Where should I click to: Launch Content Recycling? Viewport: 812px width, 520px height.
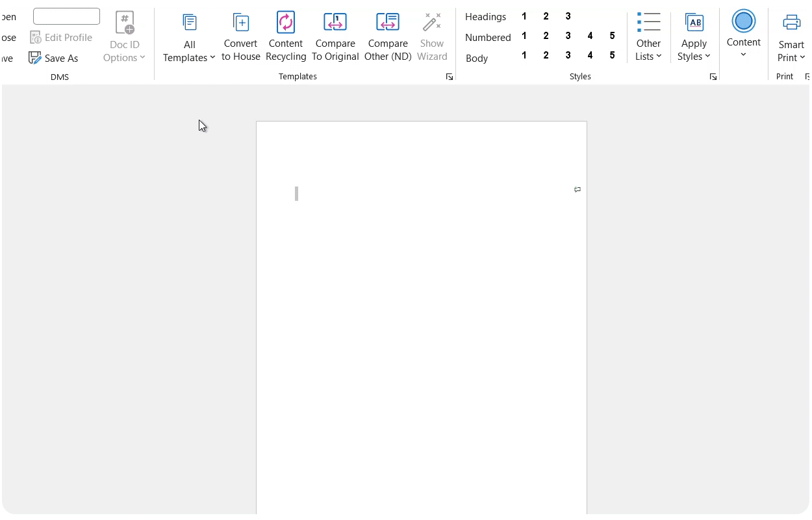click(x=286, y=37)
